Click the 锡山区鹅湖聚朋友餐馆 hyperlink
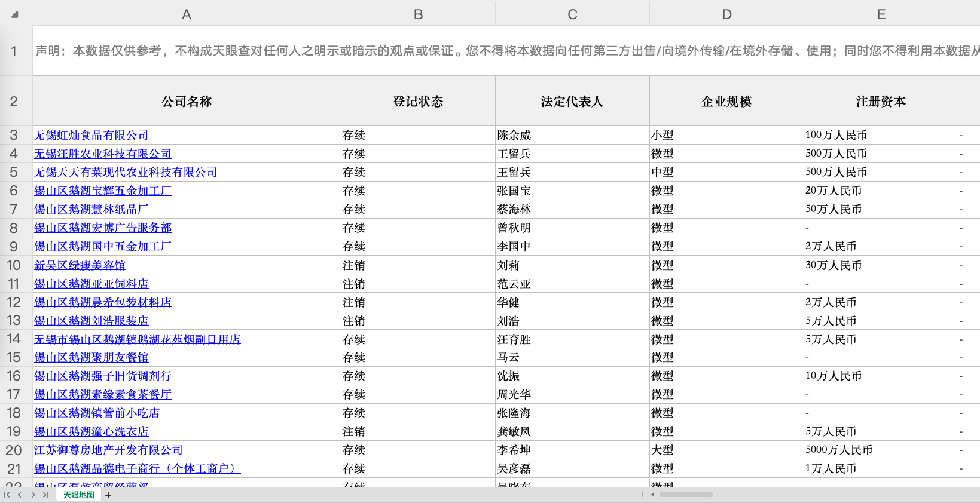Image resolution: width=980 pixels, height=503 pixels. coord(91,358)
